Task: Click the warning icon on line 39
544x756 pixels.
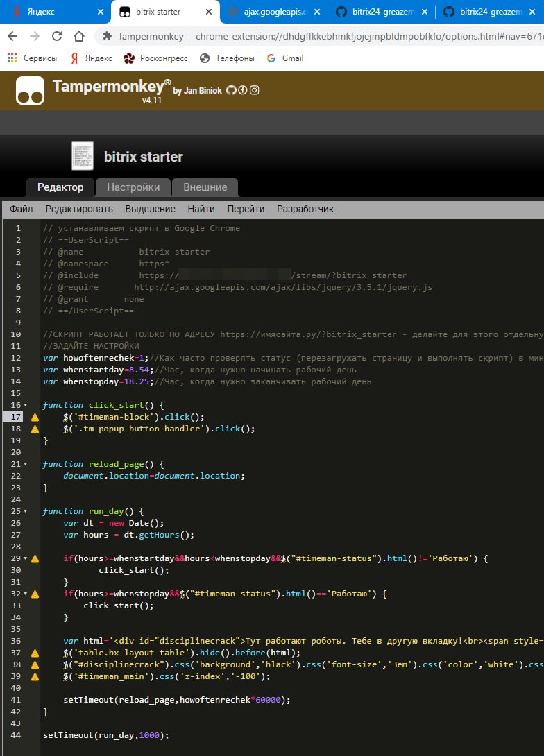Action: (35, 676)
